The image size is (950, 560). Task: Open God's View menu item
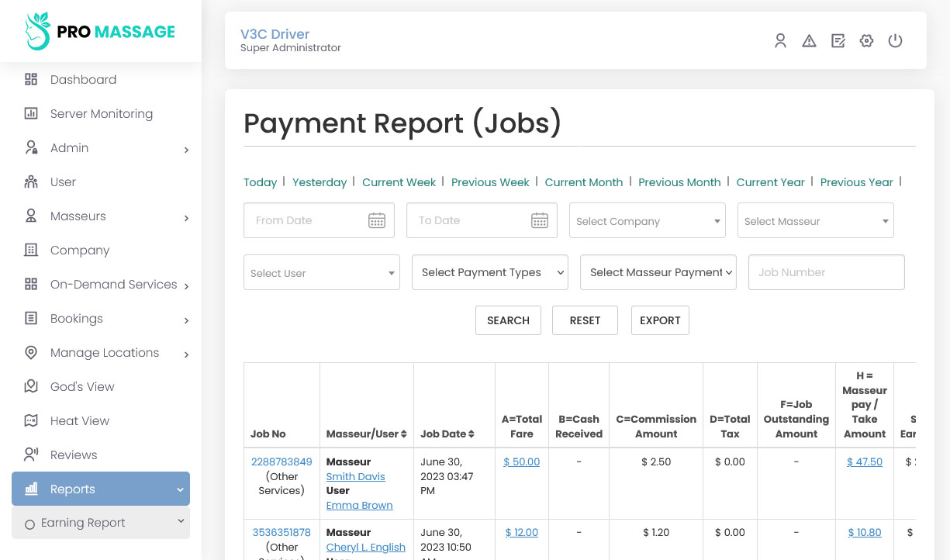[x=101, y=386]
